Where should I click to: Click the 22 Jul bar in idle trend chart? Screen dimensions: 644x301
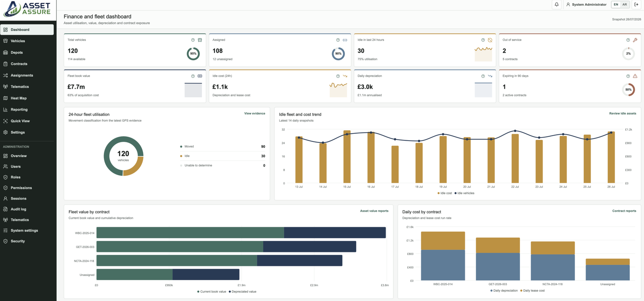point(515,158)
